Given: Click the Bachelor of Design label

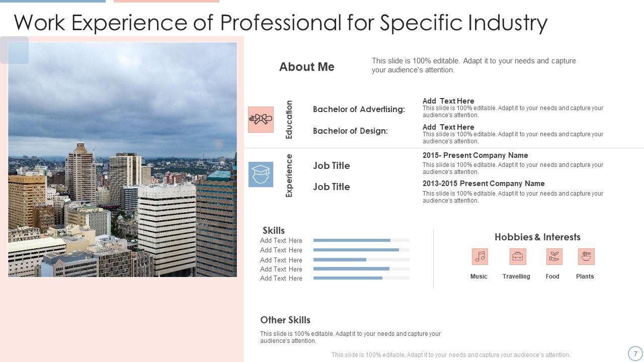Looking at the screenshot, I should coord(350,131).
